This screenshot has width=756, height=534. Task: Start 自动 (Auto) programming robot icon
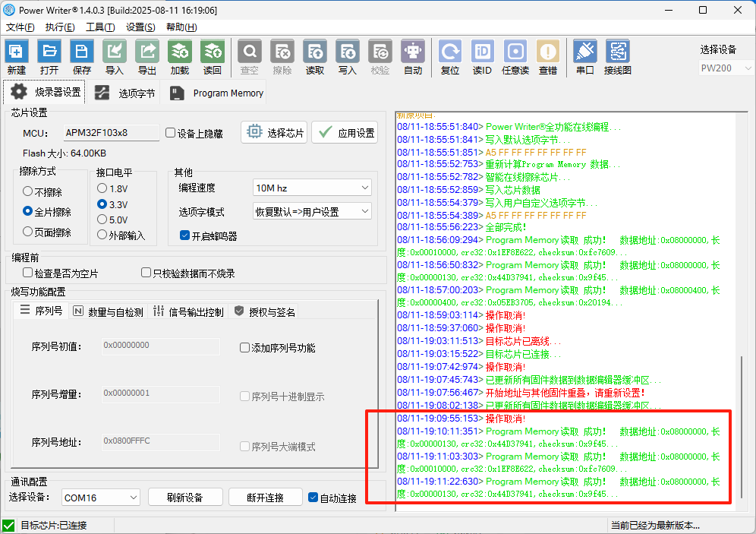[413, 58]
